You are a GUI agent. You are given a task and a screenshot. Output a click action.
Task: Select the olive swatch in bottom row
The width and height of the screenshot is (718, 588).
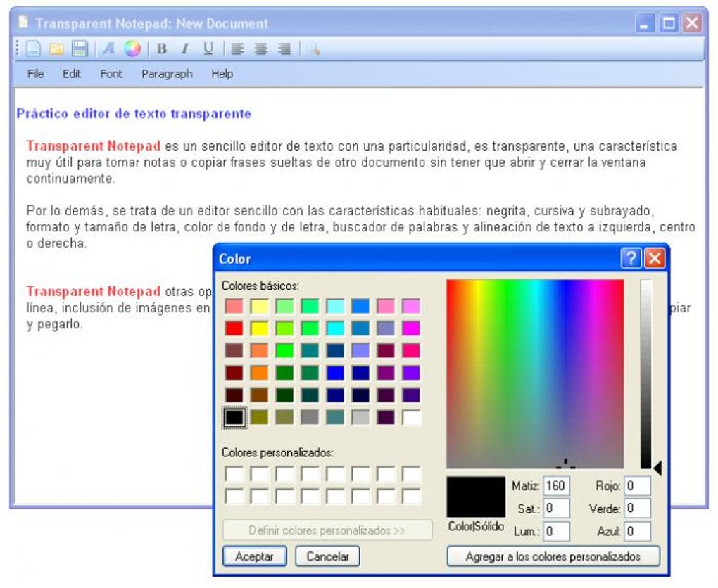260,417
